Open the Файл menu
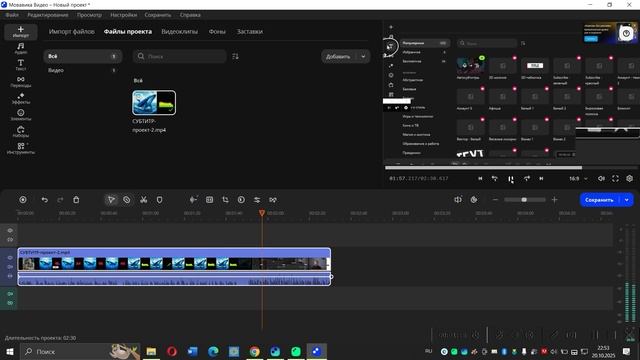This screenshot has height=360, width=640. coord(12,15)
